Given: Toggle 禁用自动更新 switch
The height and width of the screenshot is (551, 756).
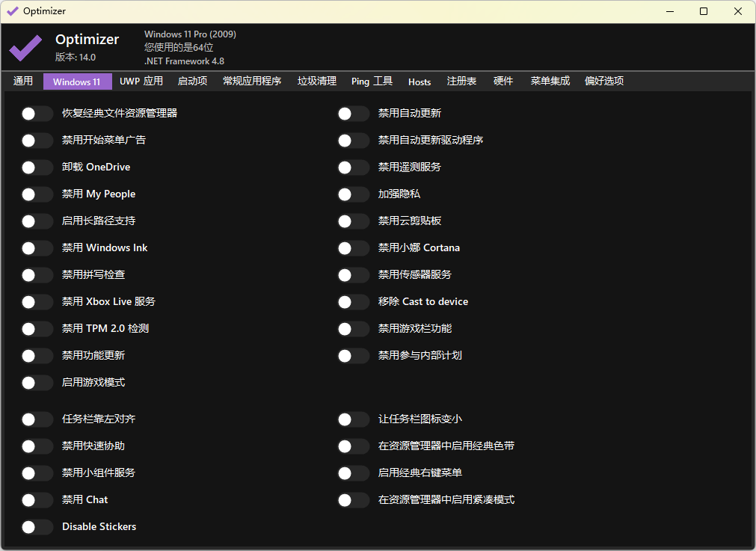Looking at the screenshot, I should (354, 114).
